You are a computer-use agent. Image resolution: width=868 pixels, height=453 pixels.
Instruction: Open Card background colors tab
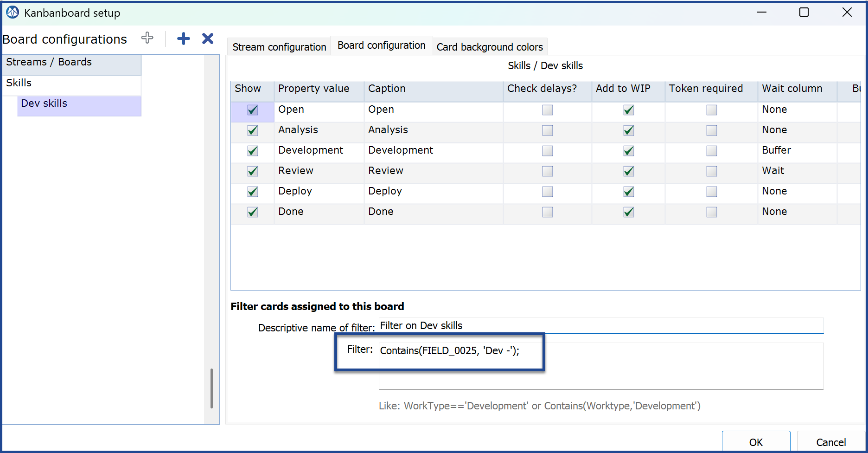click(x=490, y=47)
